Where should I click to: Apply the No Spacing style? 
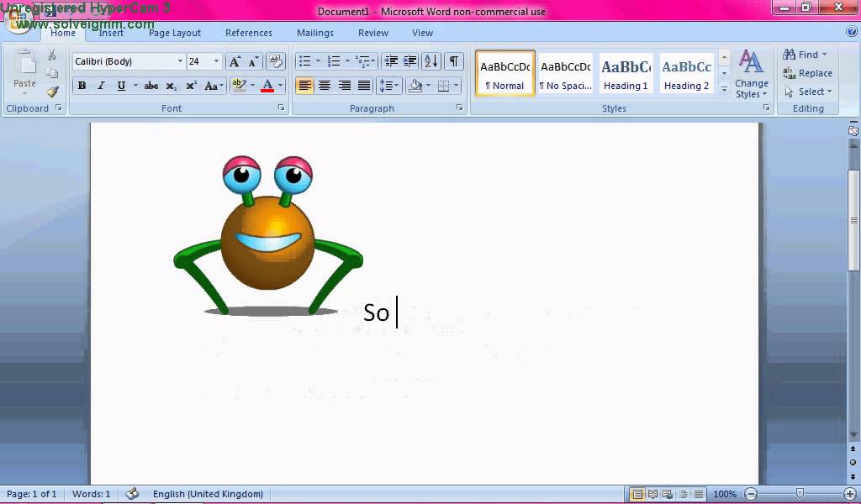pyautogui.click(x=565, y=73)
